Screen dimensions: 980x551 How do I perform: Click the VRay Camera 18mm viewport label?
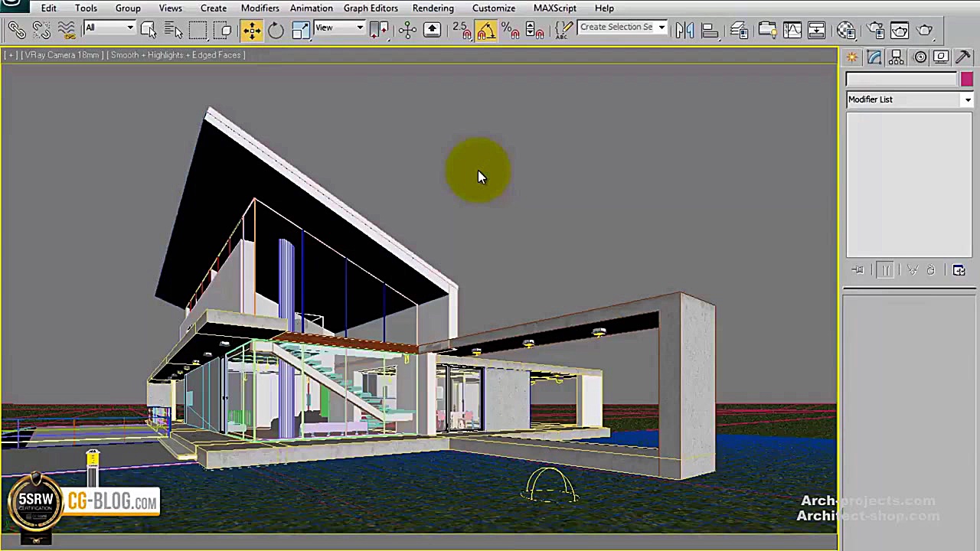click(x=62, y=55)
